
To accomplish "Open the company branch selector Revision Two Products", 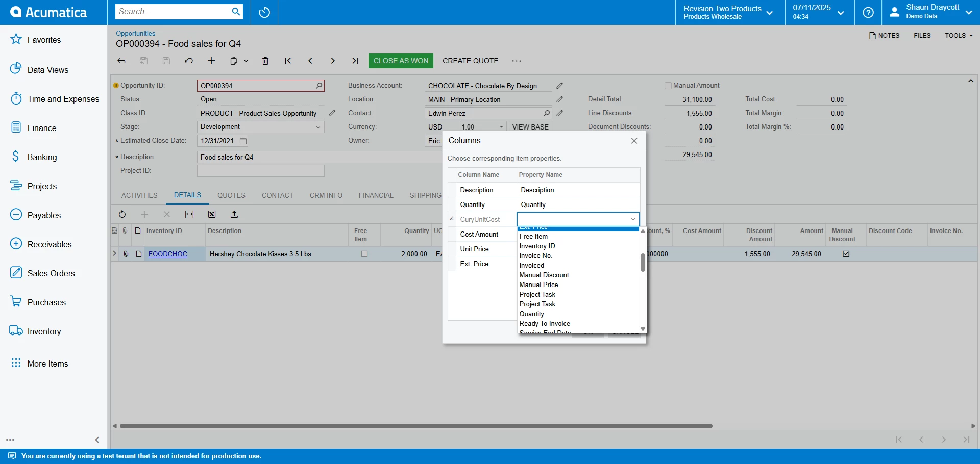I will click(x=728, y=12).
